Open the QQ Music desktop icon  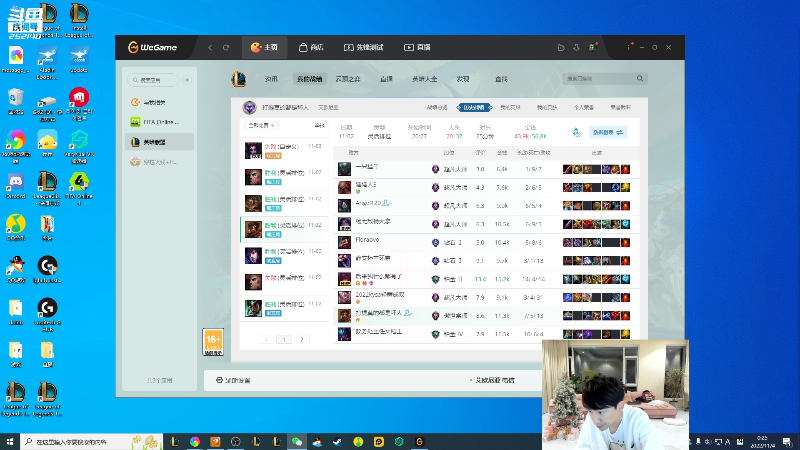click(x=16, y=228)
